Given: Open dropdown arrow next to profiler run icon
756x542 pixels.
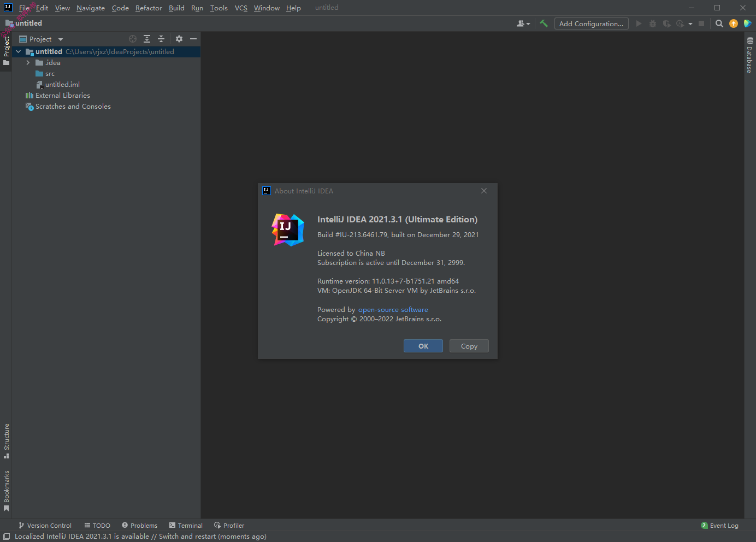Looking at the screenshot, I should [690, 23].
